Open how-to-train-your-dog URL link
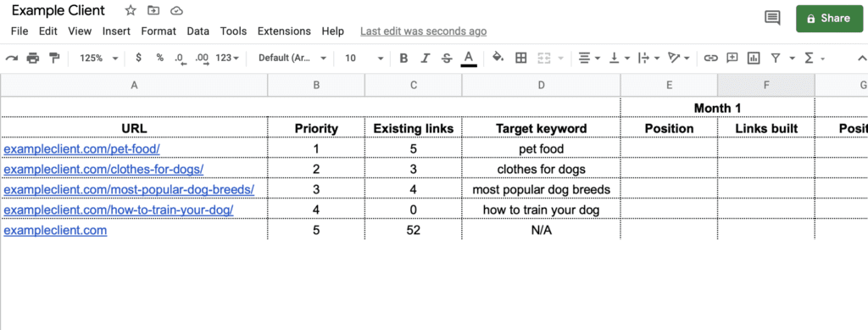The width and height of the screenshot is (868, 330). coord(119,210)
